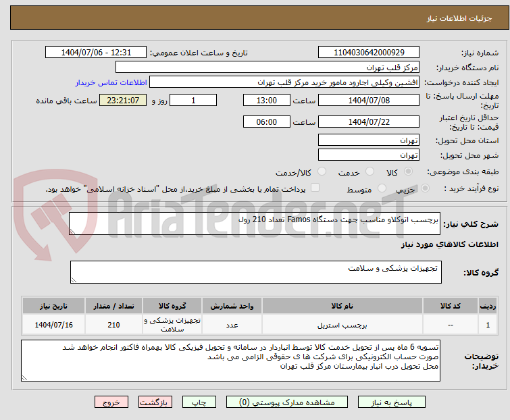
Task: Click the گروه کالا column header in table
Action: coord(172,306)
